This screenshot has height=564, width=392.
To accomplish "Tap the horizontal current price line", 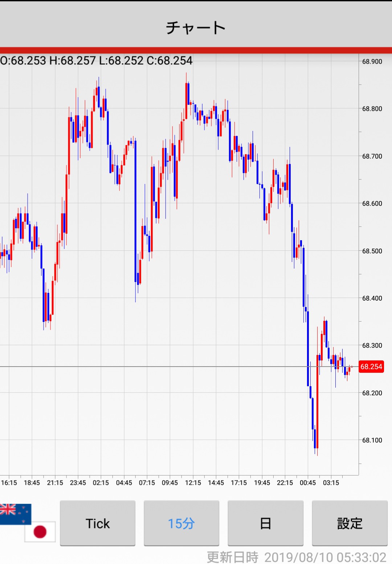I will coord(179,367).
